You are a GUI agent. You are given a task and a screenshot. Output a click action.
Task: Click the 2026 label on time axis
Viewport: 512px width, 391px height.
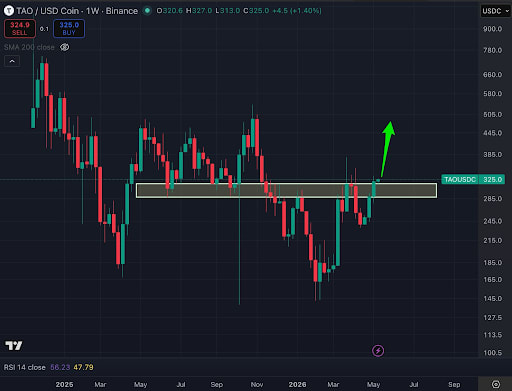coord(297,385)
